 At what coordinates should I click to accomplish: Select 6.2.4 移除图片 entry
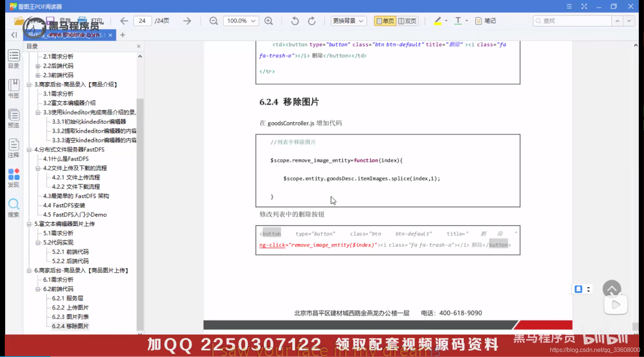point(70,326)
